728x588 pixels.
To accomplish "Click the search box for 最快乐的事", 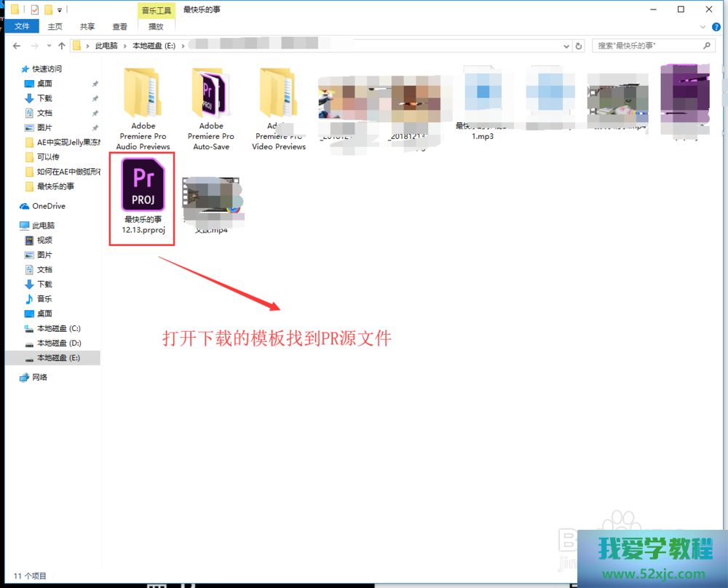I will 648,46.
